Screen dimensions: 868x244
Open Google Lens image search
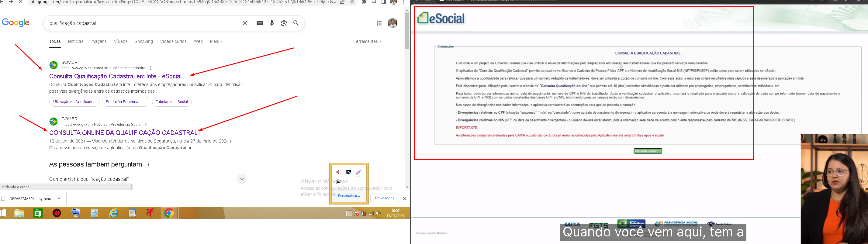pos(284,23)
